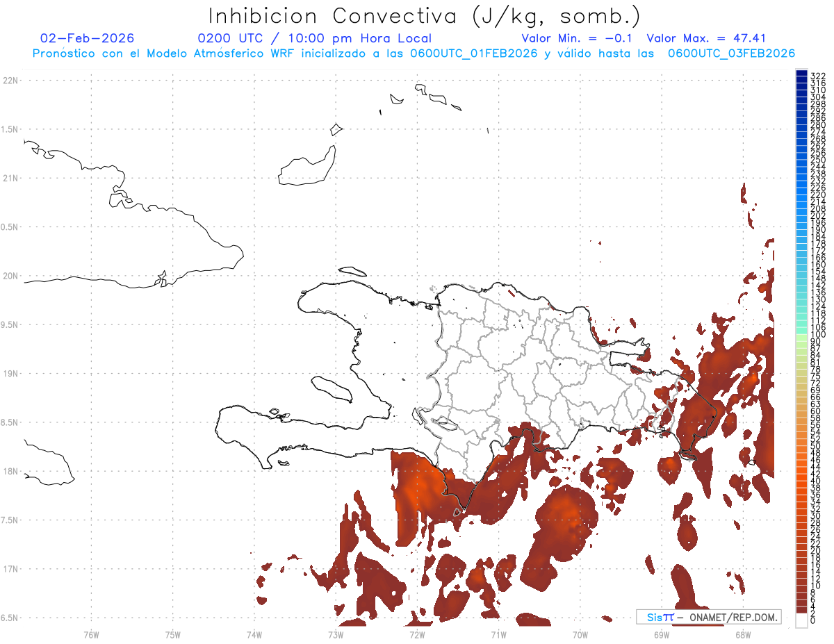The height and width of the screenshot is (644, 834).
Task: Click the dark navy swatch labeled 322 on the color scale
Action: [x=801, y=74]
